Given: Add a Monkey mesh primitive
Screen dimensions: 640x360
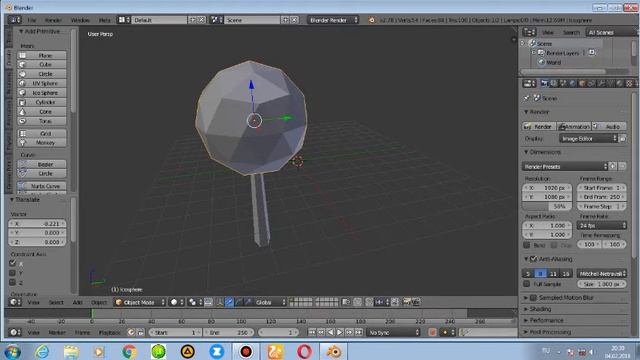Looking at the screenshot, I should click(x=42, y=143).
